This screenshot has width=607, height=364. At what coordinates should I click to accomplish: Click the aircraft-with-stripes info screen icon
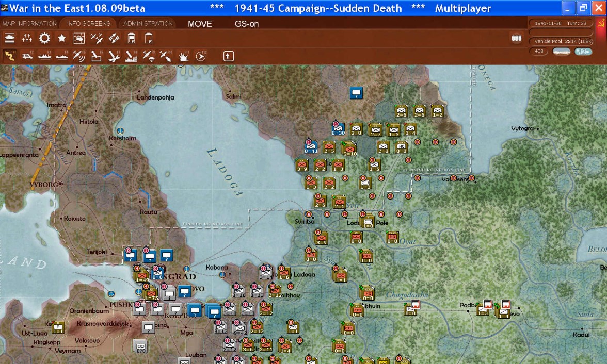tap(114, 38)
